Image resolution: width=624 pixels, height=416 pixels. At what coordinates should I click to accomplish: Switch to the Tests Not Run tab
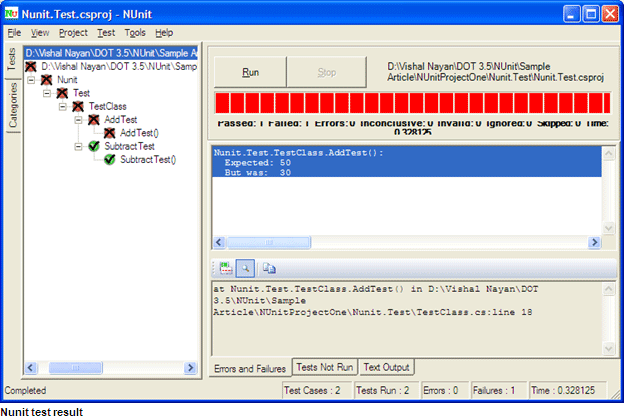(x=325, y=367)
